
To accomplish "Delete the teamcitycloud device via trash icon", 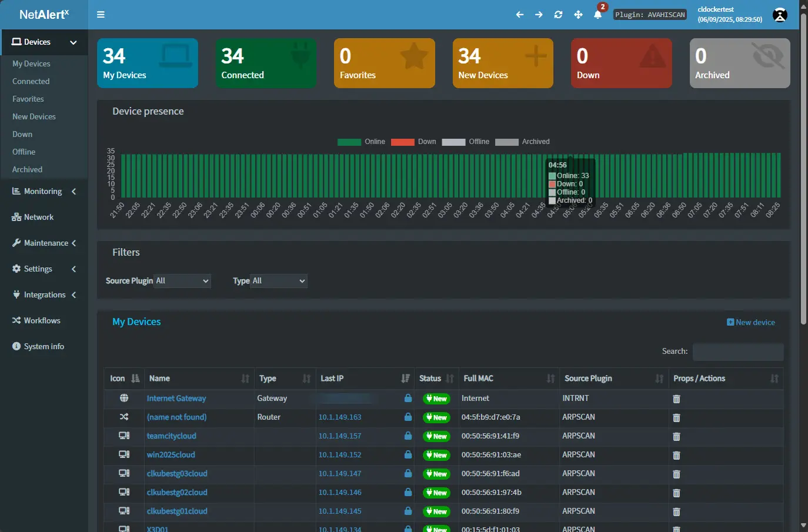I will pyautogui.click(x=676, y=436).
